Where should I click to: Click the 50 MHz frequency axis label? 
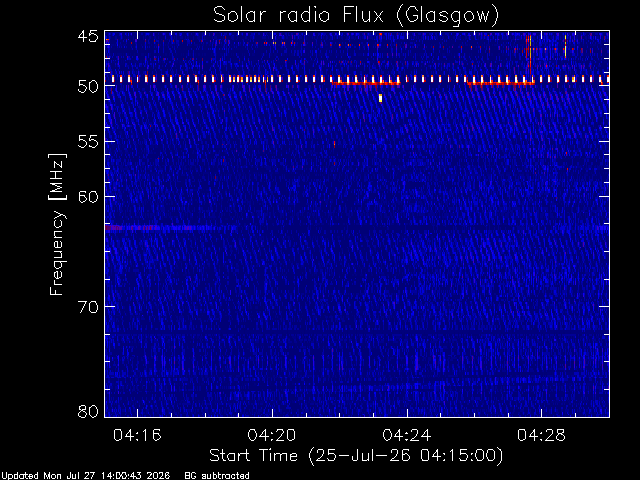[88, 87]
